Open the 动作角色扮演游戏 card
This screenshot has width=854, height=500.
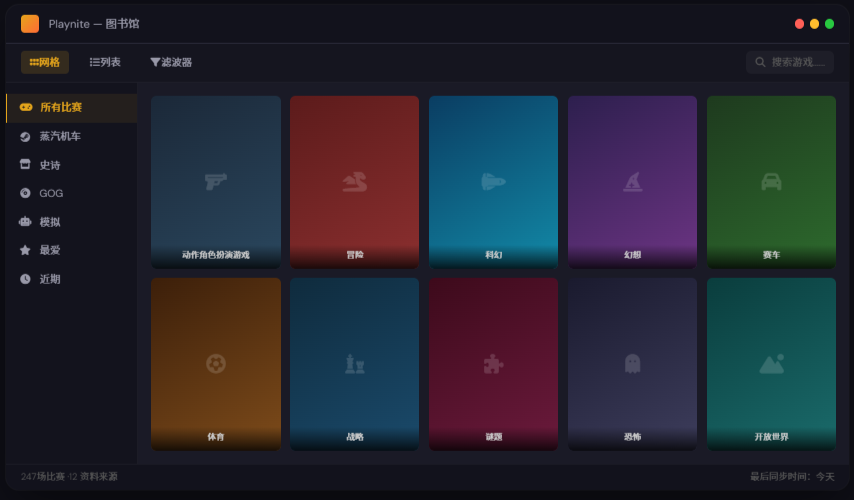(216, 182)
